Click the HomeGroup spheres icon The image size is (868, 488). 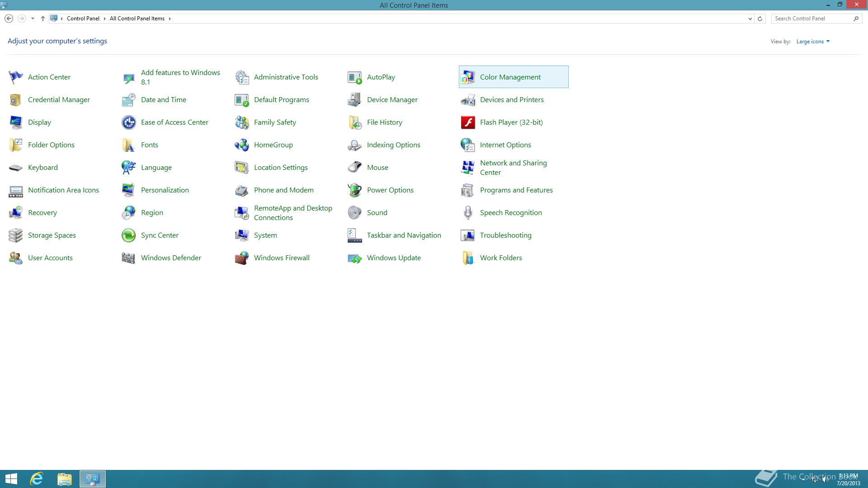click(242, 145)
